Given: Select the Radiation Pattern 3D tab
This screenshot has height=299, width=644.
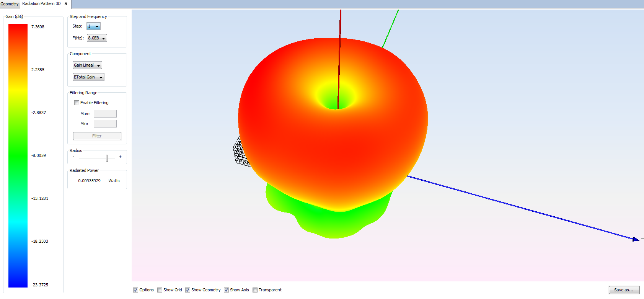Looking at the screenshot, I should [x=41, y=4].
